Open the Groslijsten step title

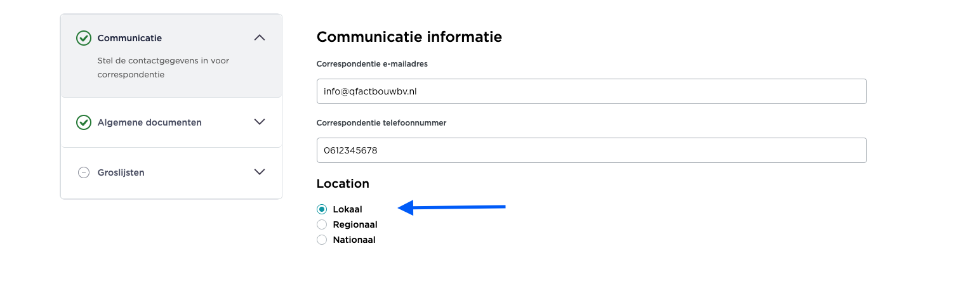point(121,172)
